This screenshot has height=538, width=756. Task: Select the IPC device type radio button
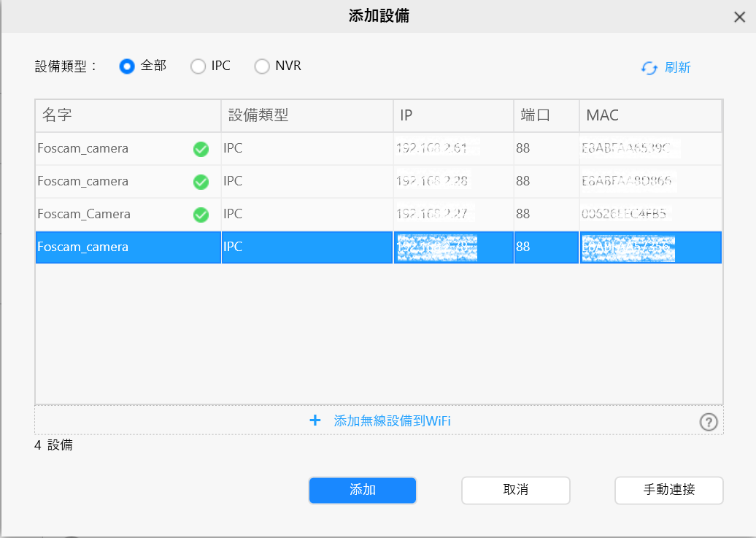[198, 66]
